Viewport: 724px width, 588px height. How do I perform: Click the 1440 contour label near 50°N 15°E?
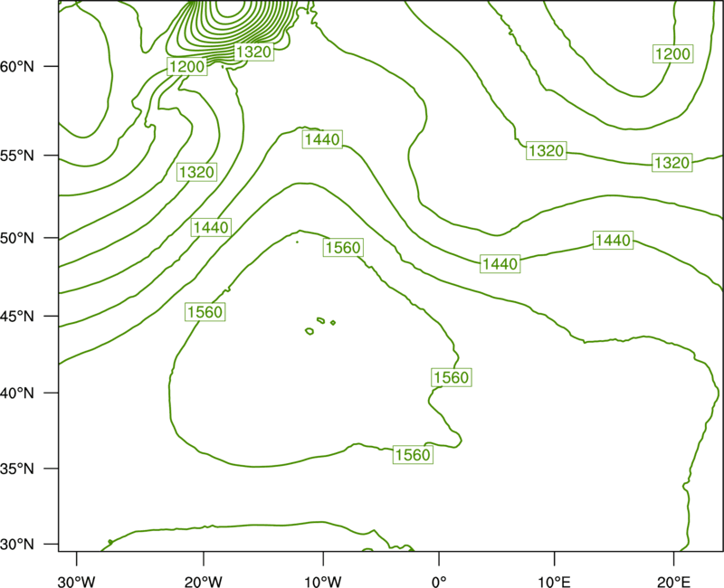(614, 241)
